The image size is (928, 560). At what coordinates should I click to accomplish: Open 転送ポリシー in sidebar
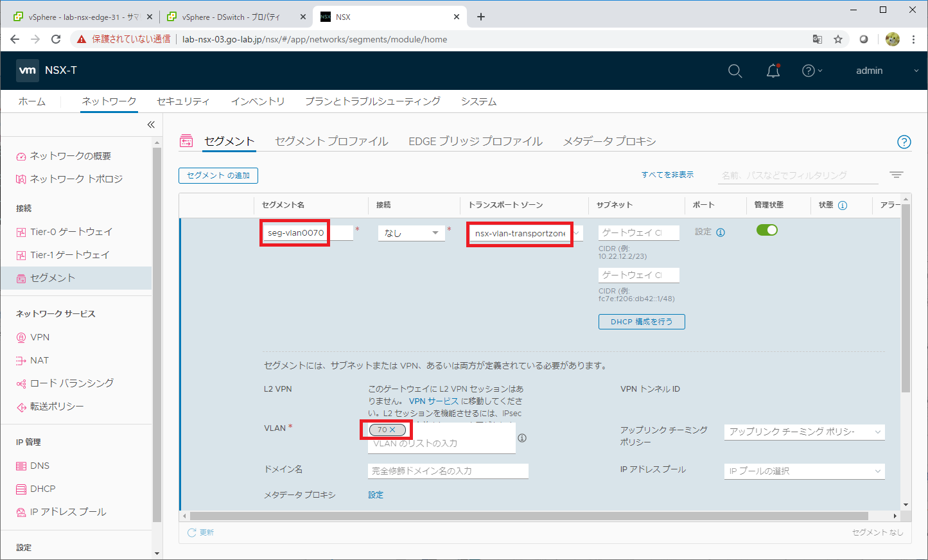tap(57, 407)
